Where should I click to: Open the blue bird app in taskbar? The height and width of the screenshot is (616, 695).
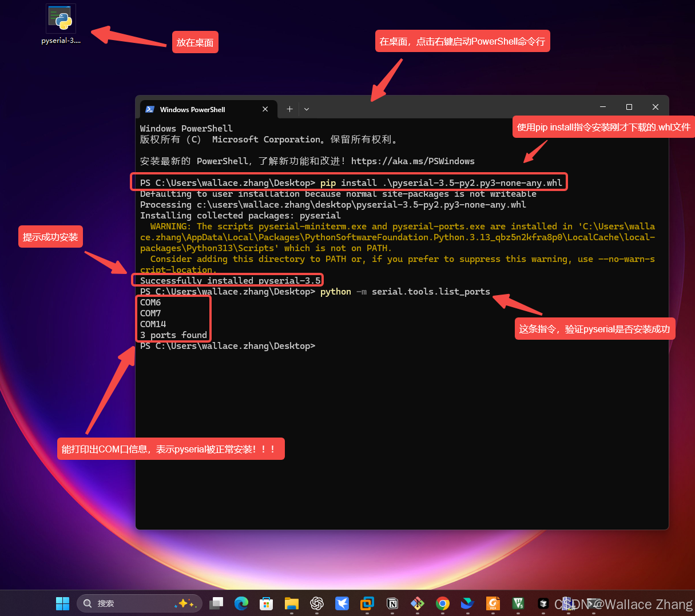[342, 603]
